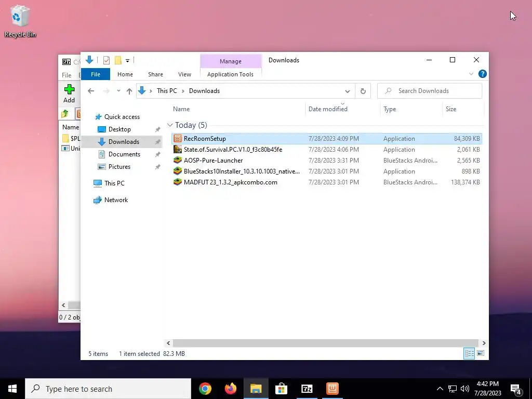Click MADFUT 23 apk file icon

[x=178, y=182]
